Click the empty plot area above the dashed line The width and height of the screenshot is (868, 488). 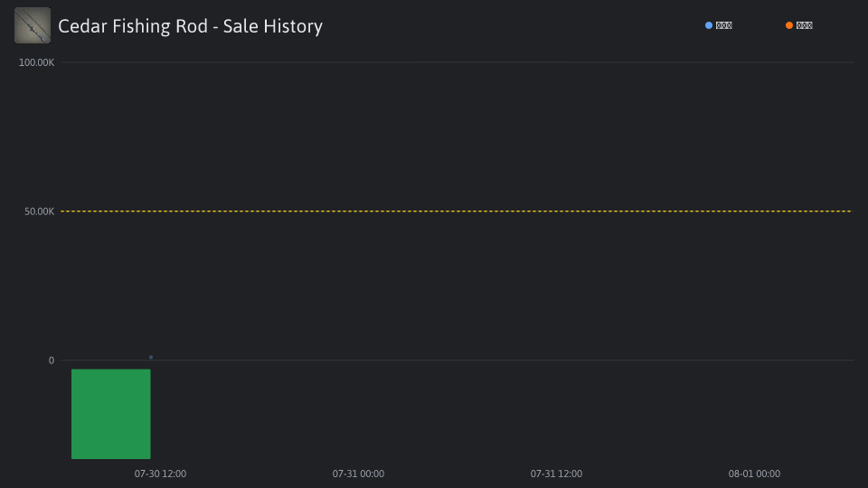(457, 136)
